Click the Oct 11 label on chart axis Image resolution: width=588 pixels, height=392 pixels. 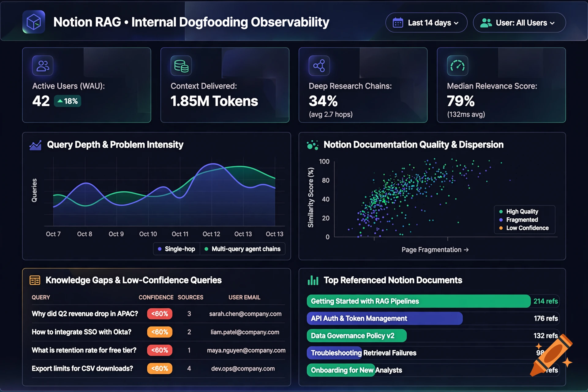point(180,234)
